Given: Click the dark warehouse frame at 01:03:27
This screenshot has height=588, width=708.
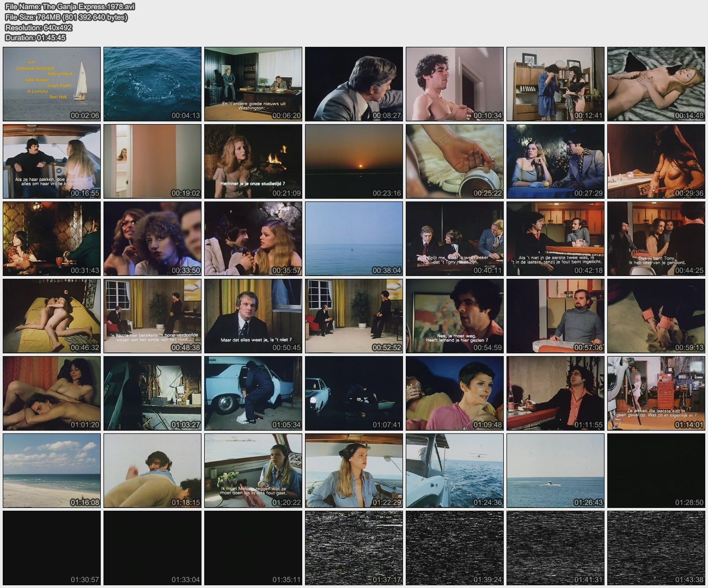Looking at the screenshot, I should 152,393.
